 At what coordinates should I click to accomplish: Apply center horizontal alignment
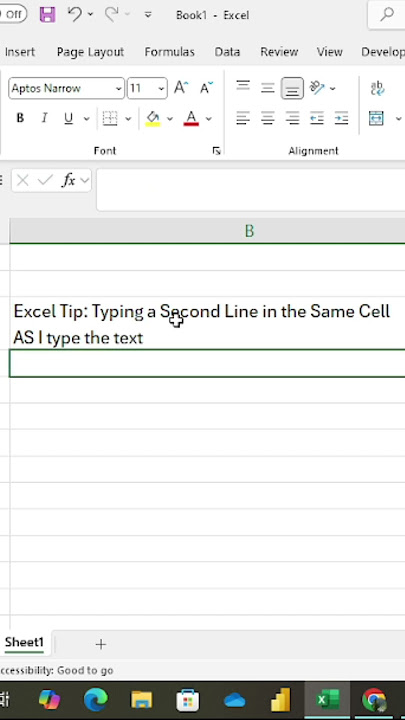268,118
